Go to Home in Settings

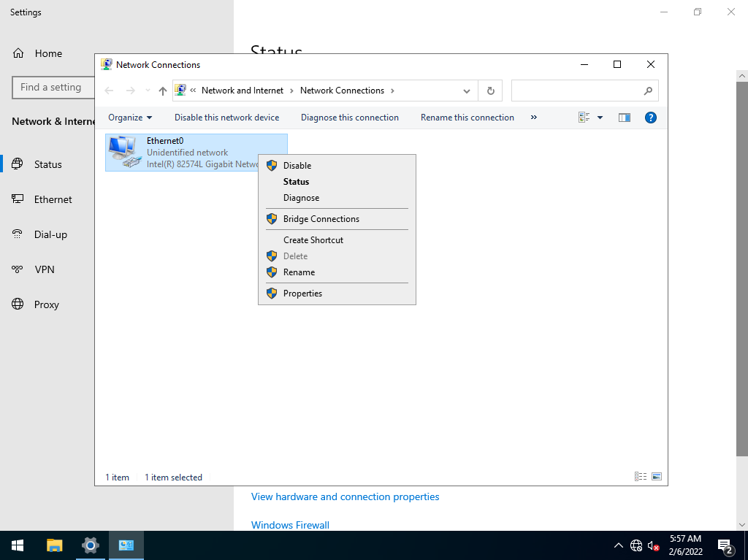tap(47, 53)
